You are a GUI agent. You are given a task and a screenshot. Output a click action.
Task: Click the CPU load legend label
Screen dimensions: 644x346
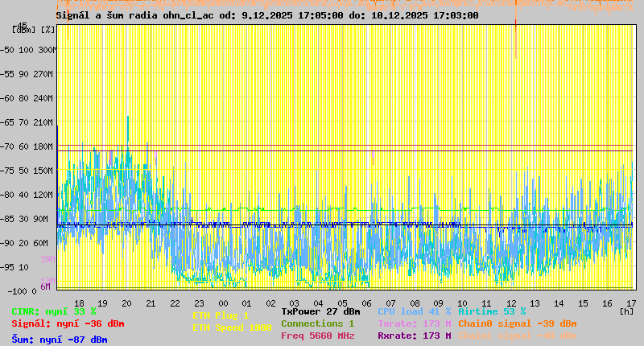pyautogui.click(x=414, y=311)
